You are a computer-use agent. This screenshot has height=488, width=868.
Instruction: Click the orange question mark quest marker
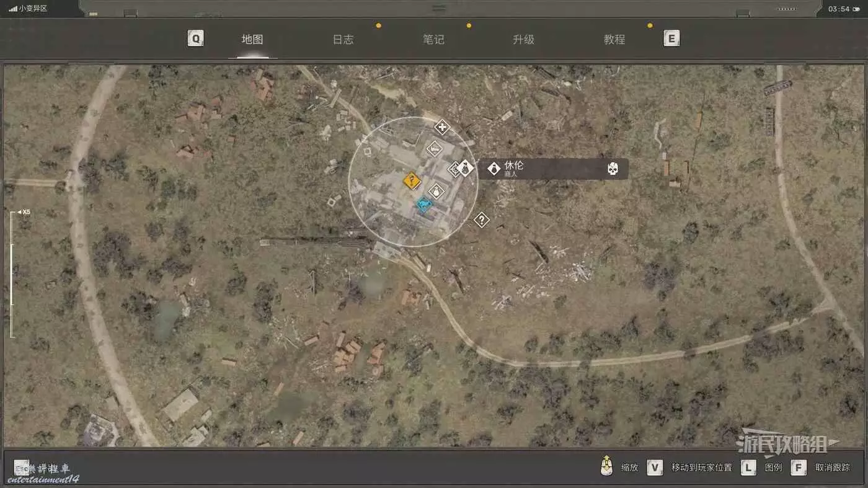coord(412,181)
